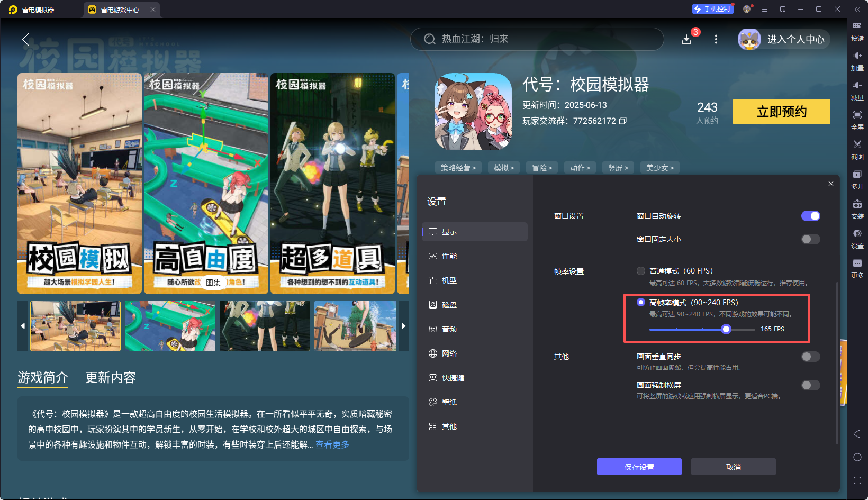Close the settings dialog

click(x=831, y=184)
